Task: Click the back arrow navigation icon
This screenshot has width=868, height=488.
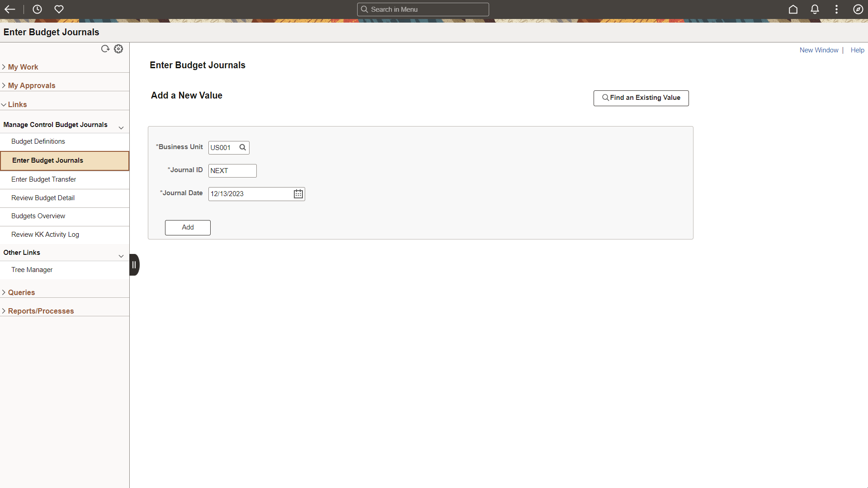Action: coord(11,9)
